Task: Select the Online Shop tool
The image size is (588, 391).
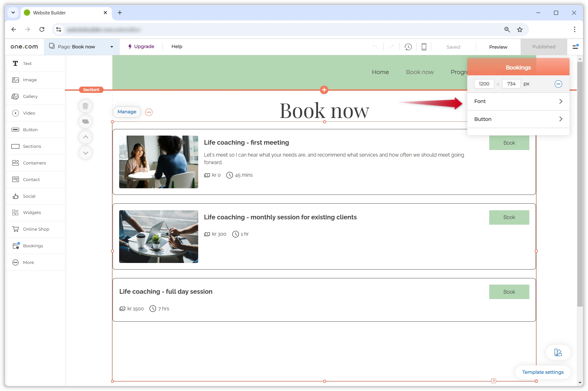Action: 36,229
